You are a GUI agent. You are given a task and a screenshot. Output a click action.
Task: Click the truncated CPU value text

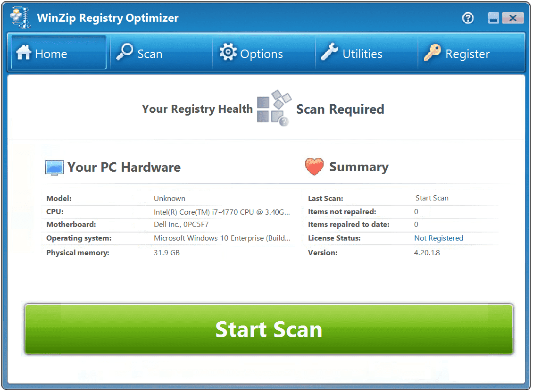coord(222,212)
